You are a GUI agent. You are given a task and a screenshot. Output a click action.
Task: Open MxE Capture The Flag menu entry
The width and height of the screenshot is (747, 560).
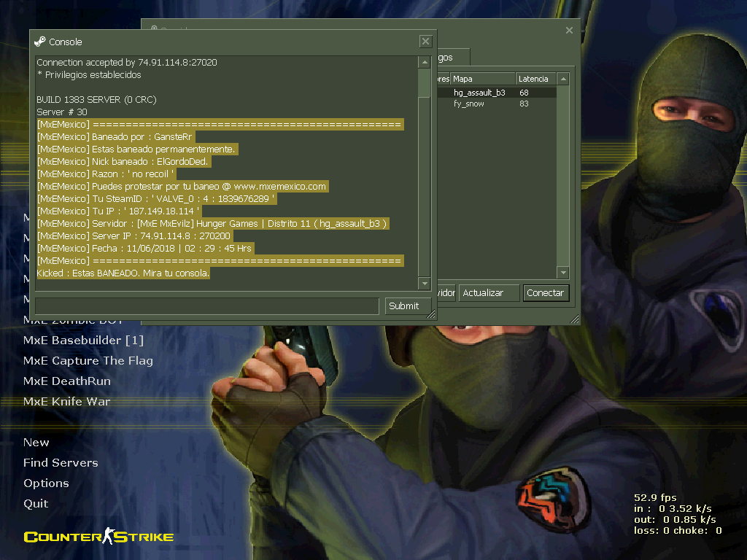click(x=88, y=361)
